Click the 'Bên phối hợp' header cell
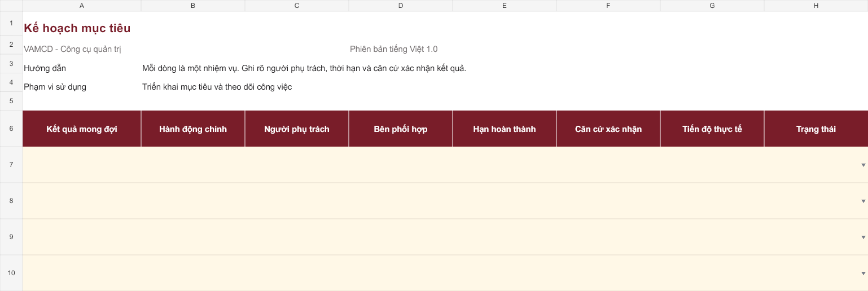The image size is (868, 291). pos(401,129)
